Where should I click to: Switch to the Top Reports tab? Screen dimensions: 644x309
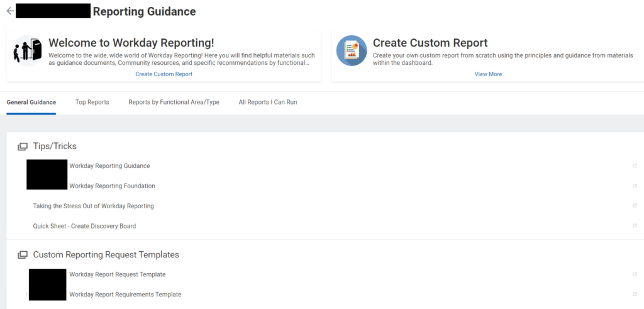92,103
